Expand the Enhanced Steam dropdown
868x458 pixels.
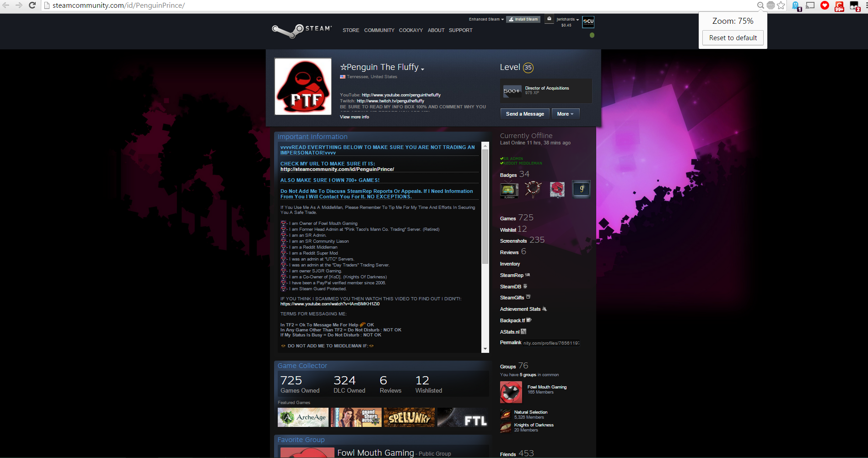[x=486, y=19]
